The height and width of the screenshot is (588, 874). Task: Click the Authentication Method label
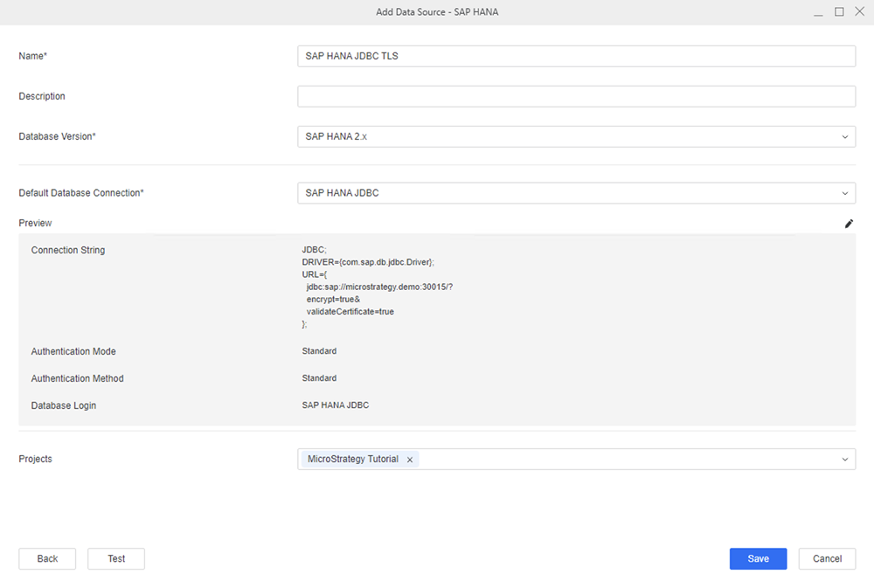[78, 378]
